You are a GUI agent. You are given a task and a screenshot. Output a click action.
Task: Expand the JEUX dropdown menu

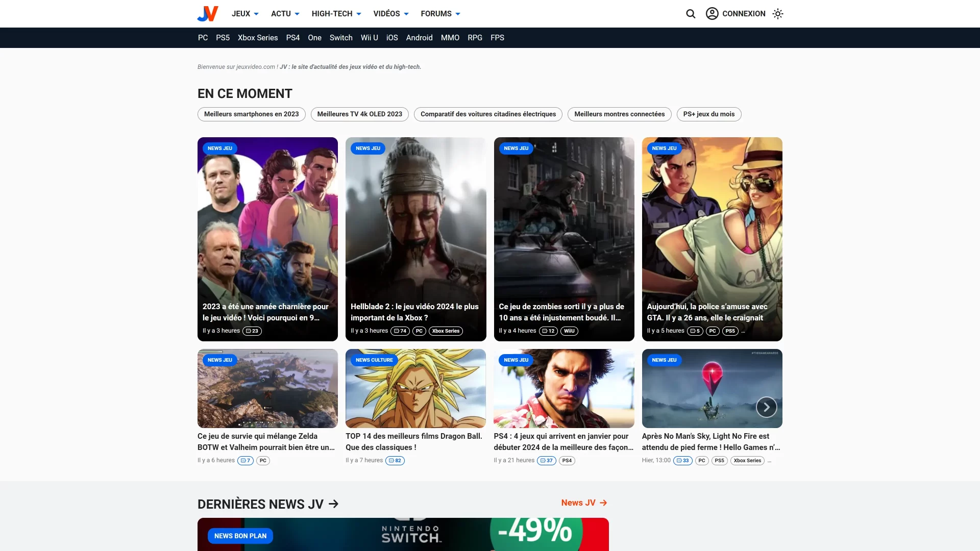pyautogui.click(x=245, y=14)
